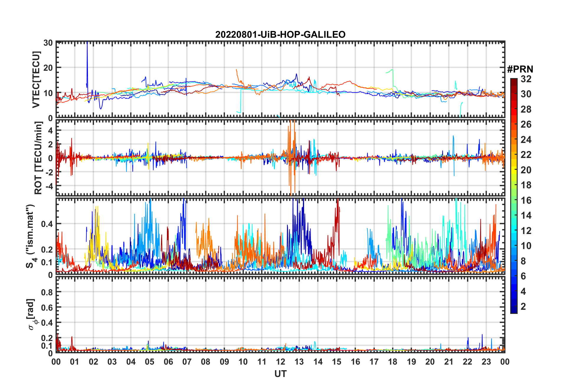Screen dimensions: 561x392
Task: Click colorbar tick label 2
Action: [523, 307]
